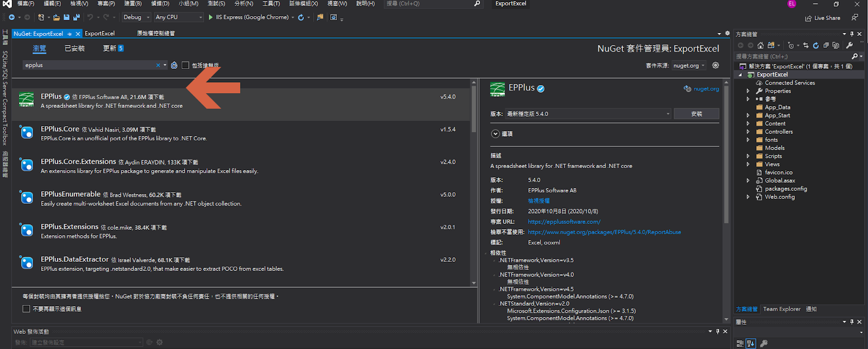Open Properties wrench icon in Solution Explorer

click(x=850, y=46)
